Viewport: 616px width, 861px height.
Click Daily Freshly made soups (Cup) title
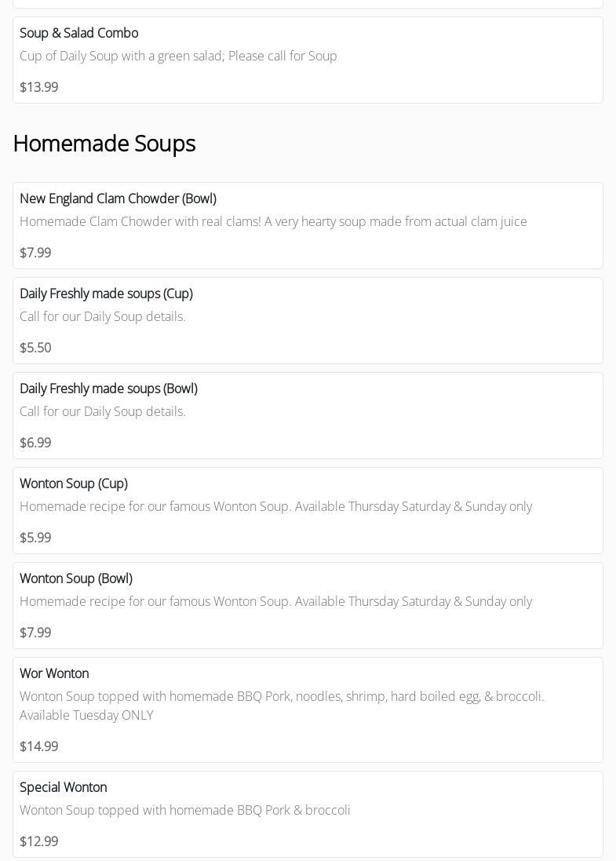click(106, 294)
